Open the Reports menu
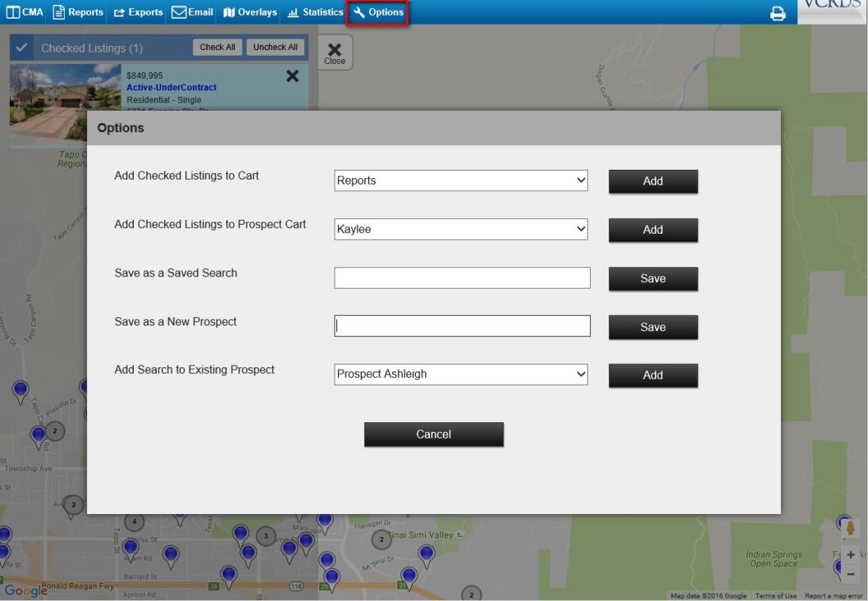This screenshot has height=601, width=868. coord(77,11)
